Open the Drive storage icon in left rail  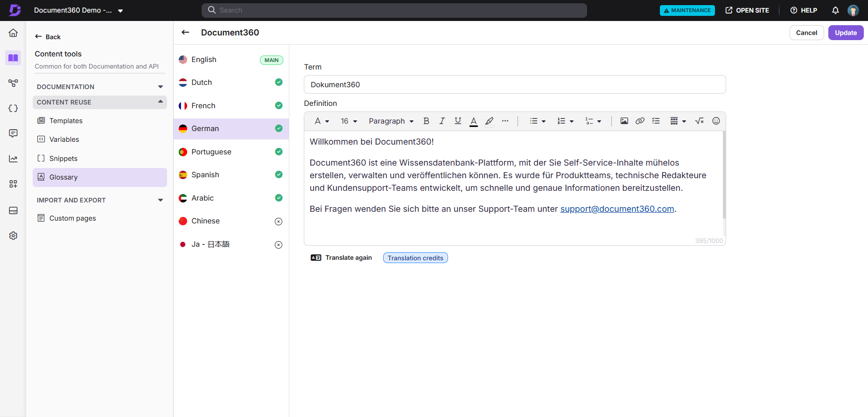pyautogui.click(x=13, y=210)
